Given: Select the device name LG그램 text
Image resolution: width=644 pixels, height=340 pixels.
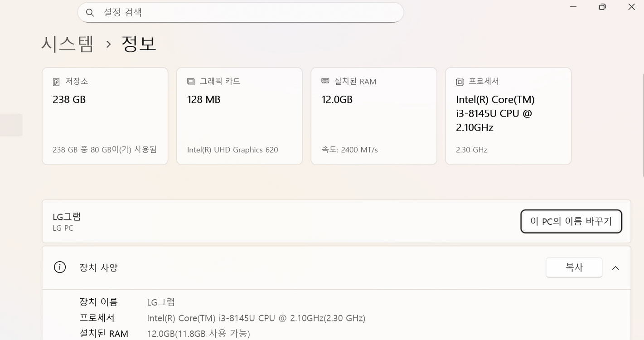Looking at the screenshot, I should [x=66, y=217].
